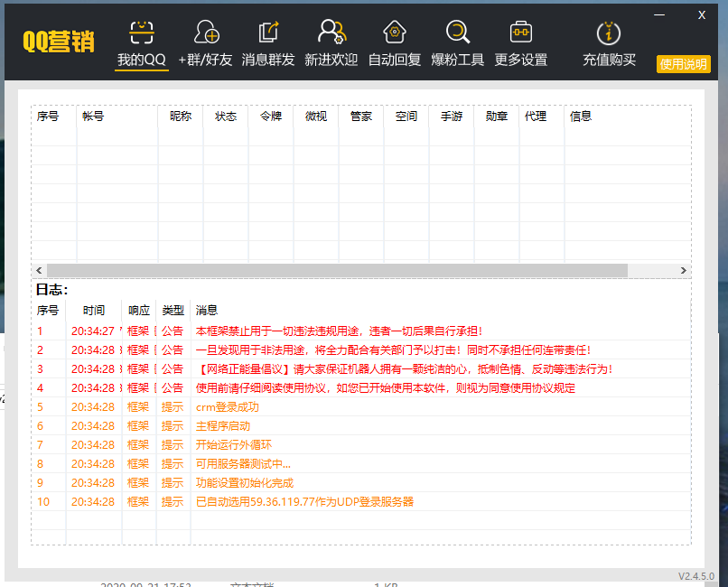The width and height of the screenshot is (728, 587).
Task: Select the UDP登录服务器 59.36.119.77 log entry
Action: click(x=361, y=501)
